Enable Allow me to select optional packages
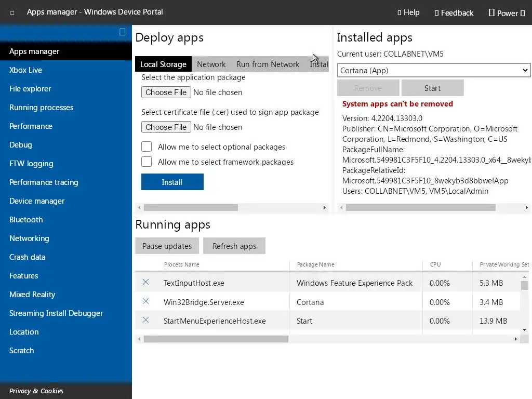The height and width of the screenshot is (399, 532). pos(147,147)
